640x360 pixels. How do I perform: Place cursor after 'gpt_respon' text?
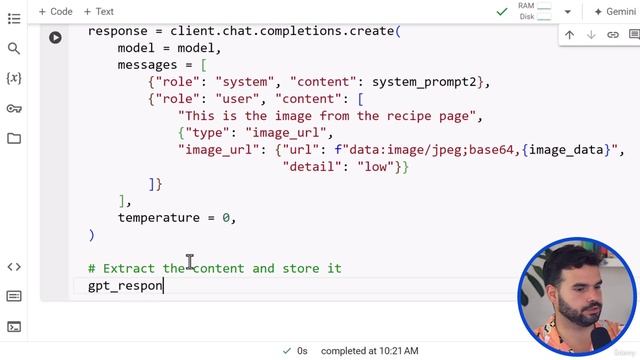(x=163, y=285)
